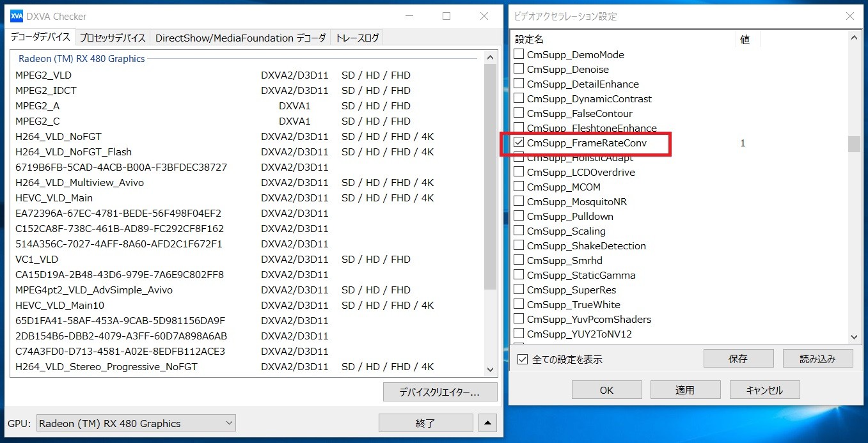
Task: Select H264_VLD_NoFGT row
Action: click(x=248, y=136)
